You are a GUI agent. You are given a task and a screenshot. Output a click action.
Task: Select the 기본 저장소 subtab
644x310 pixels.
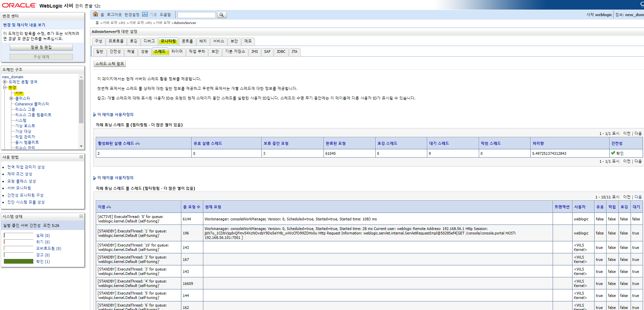(235, 52)
